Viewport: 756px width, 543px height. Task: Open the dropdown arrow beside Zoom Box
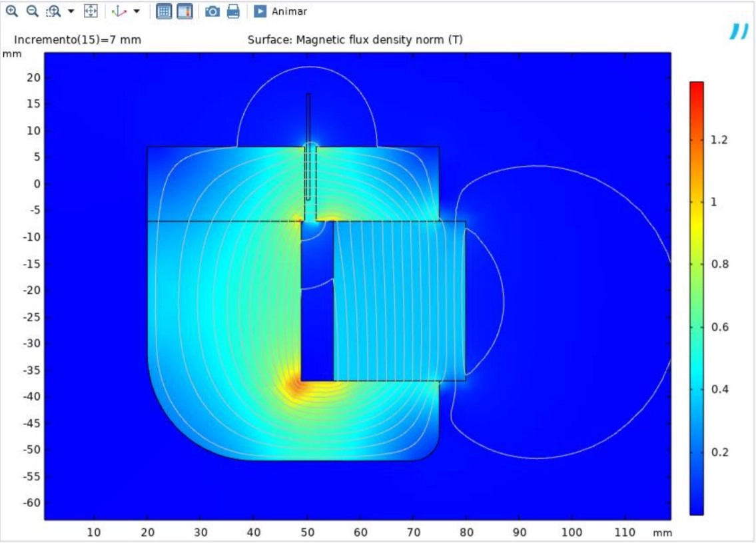point(71,11)
